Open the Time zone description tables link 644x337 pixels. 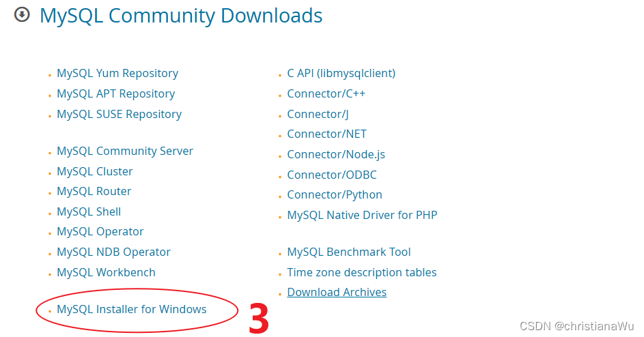tap(362, 273)
